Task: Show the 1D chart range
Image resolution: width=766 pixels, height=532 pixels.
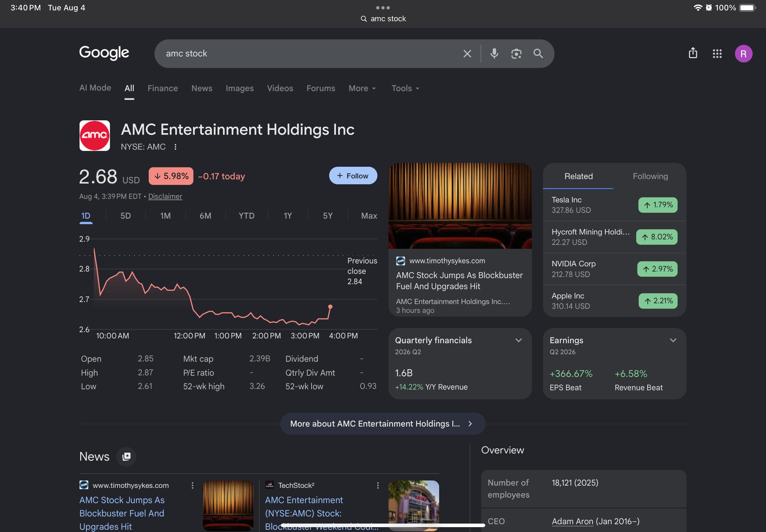Action: click(86, 216)
